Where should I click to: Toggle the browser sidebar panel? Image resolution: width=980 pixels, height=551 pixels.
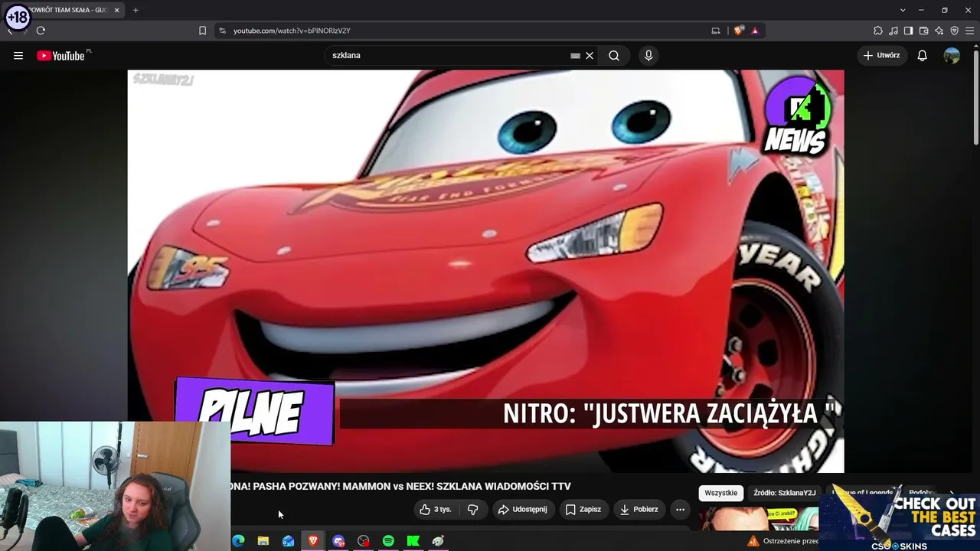pos(908,31)
